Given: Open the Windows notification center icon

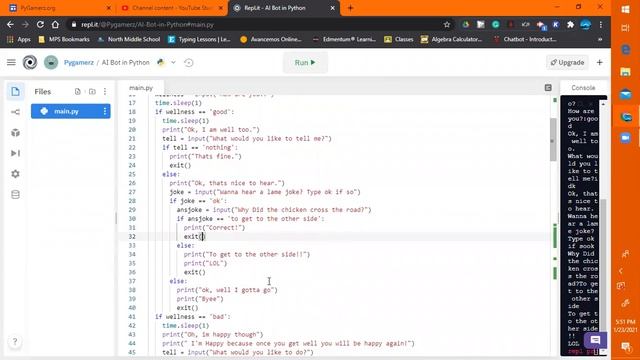Looking at the screenshot, I should point(625,347).
